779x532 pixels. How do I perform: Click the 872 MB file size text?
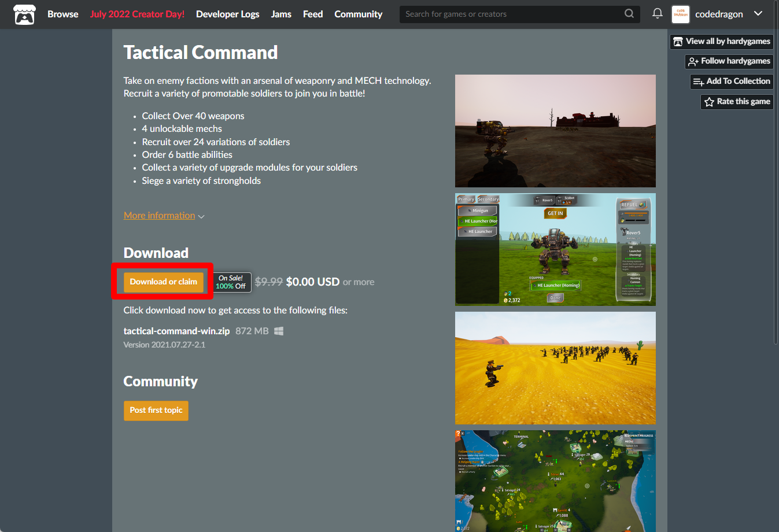252,331
